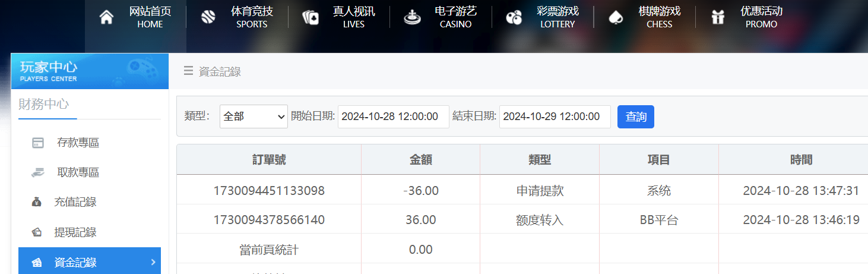Viewport: 868px width, 274px height.
Task: Open the 類型 dropdown showing 全部
Action: coord(254,117)
